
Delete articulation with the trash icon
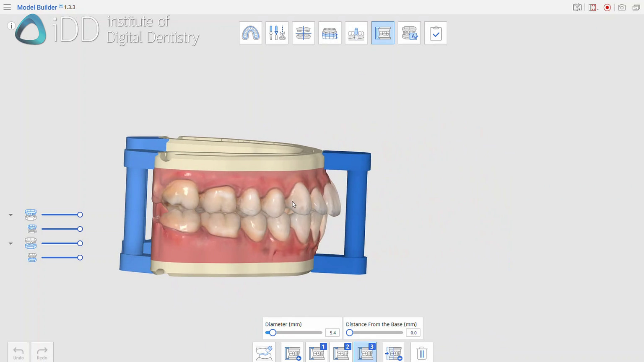(x=421, y=352)
